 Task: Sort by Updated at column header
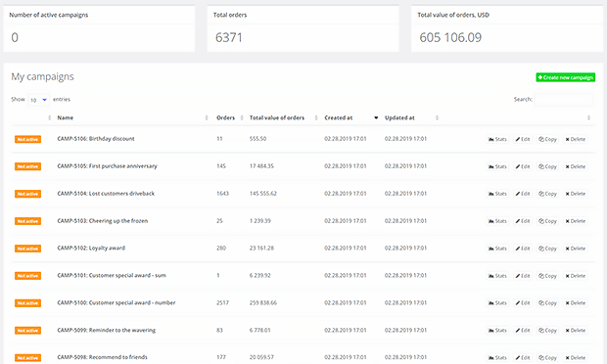pyautogui.click(x=399, y=117)
